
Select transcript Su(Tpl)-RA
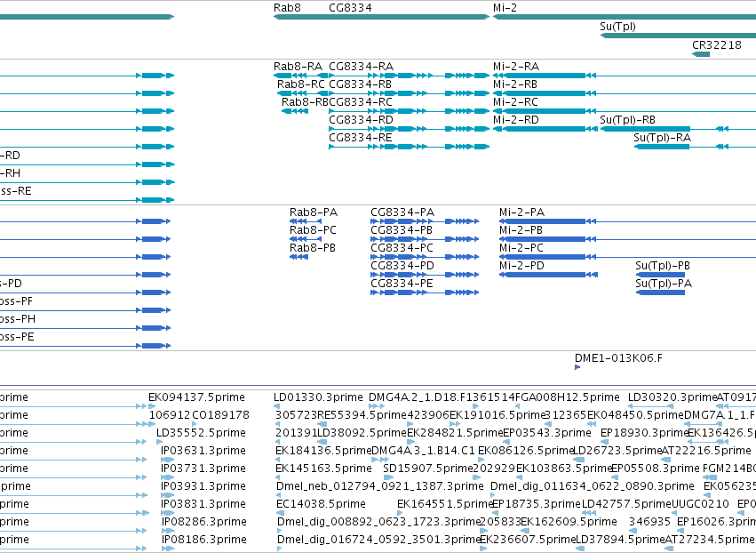click(x=663, y=138)
